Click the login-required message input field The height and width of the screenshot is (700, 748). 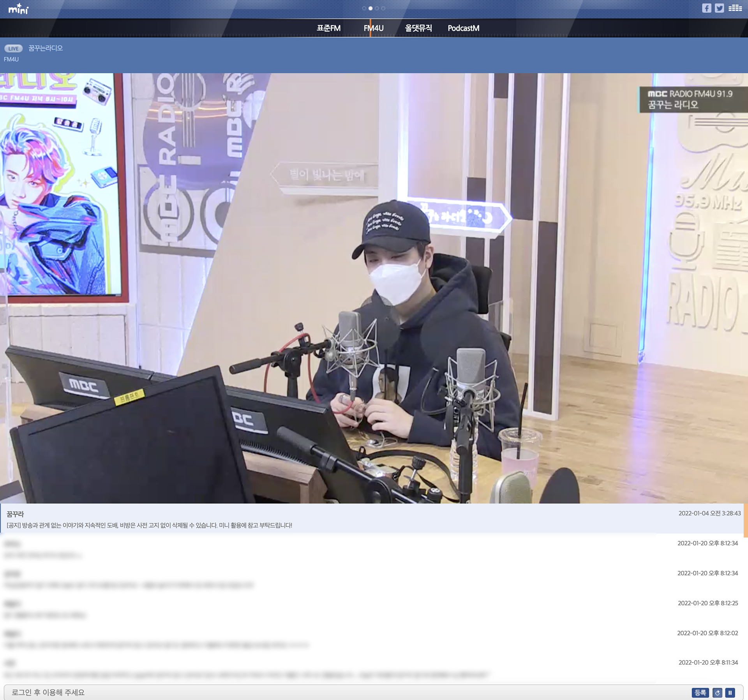pyautogui.click(x=343, y=692)
